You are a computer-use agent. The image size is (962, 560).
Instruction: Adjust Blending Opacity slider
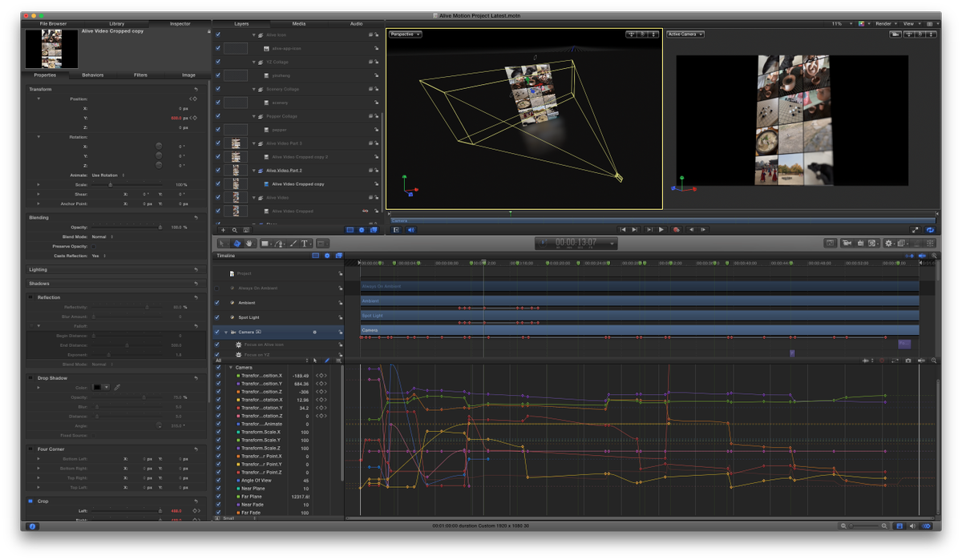click(160, 227)
